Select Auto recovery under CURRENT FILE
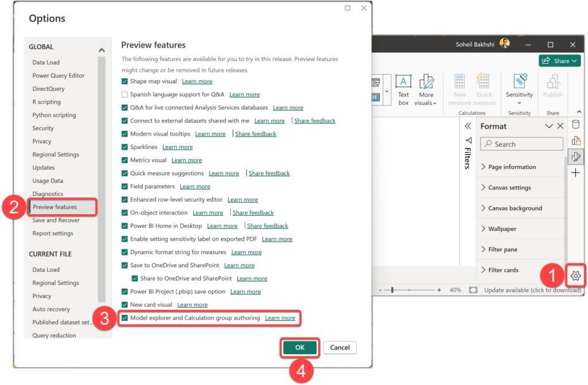The height and width of the screenshot is (385, 588). [x=51, y=309]
